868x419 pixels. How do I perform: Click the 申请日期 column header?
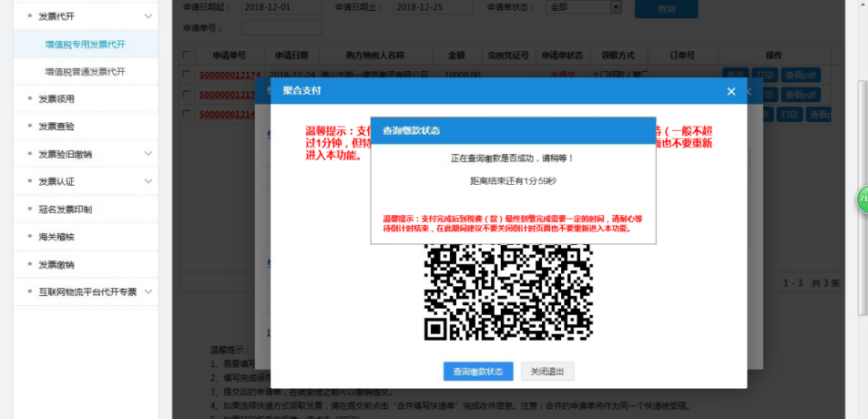pyautogui.click(x=291, y=56)
